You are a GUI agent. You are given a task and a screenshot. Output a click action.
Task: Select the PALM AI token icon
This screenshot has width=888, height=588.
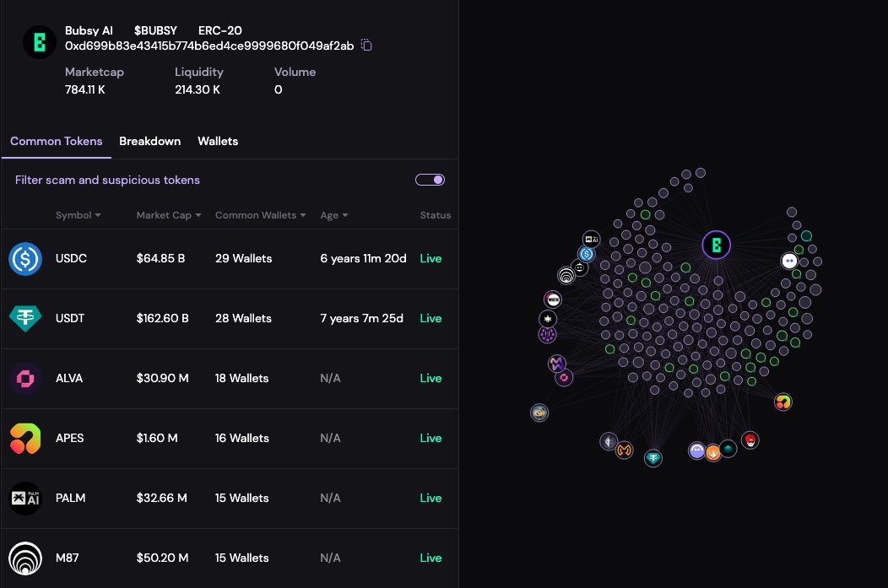[25, 498]
